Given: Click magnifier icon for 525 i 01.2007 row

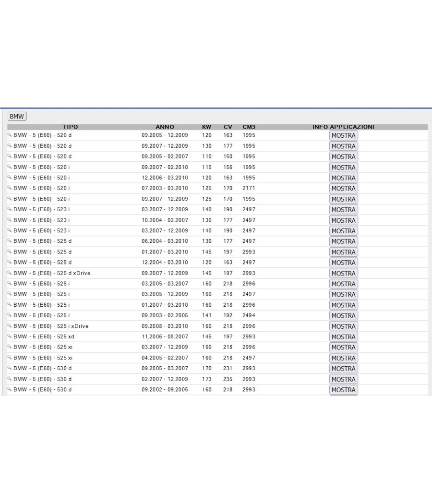Looking at the screenshot, I should point(10,304).
